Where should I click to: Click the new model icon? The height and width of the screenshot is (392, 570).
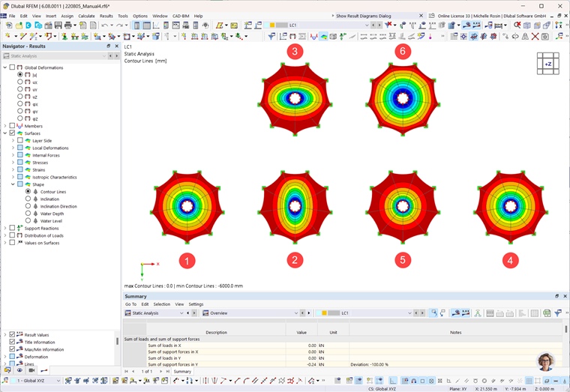click(x=9, y=25)
